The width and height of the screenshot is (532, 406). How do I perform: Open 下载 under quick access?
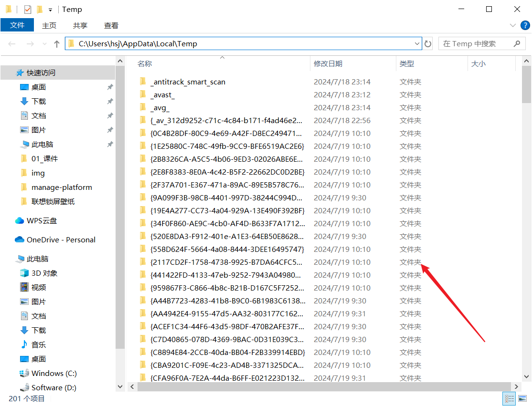pos(38,101)
